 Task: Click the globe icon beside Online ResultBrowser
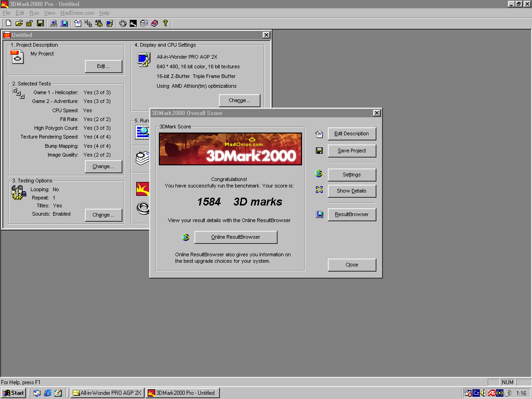point(186,237)
